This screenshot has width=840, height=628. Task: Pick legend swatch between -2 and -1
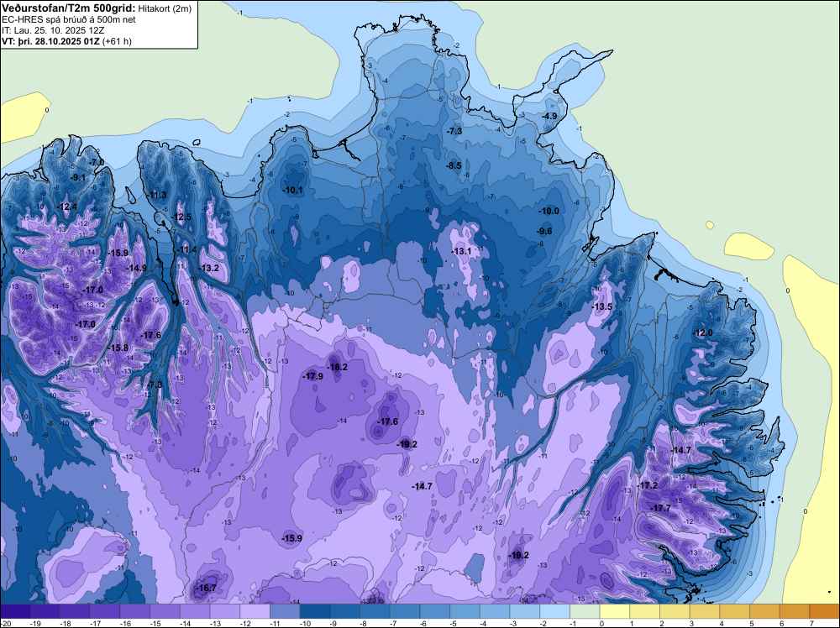click(555, 611)
